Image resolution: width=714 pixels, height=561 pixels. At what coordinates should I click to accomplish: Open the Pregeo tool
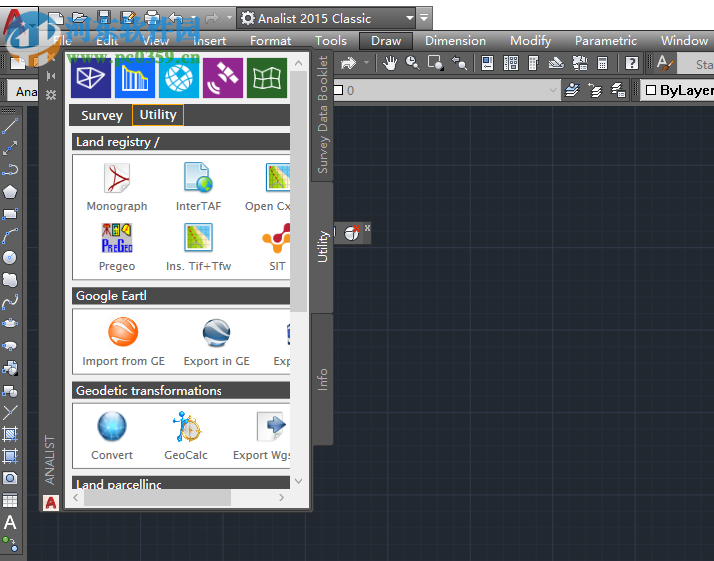pyautogui.click(x=117, y=240)
